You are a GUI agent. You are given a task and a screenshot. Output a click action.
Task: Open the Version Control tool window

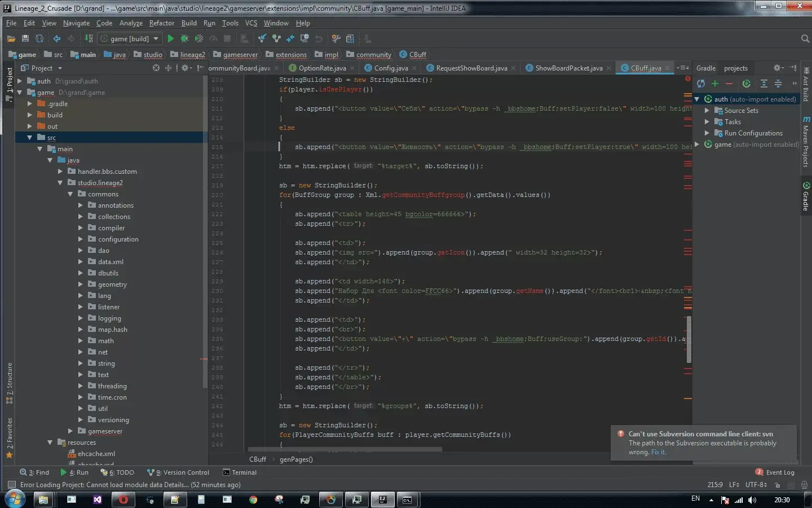[178, 472]
